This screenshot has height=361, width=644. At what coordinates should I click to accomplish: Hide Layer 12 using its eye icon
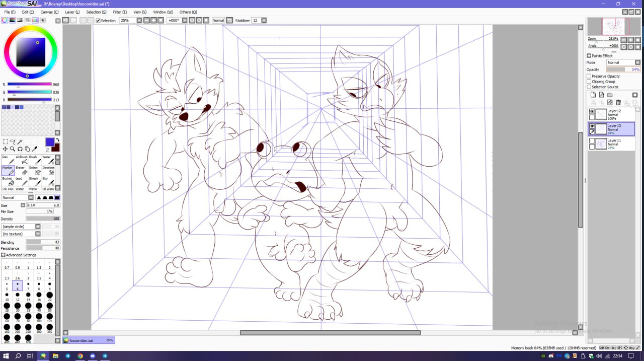(x=592, y=111)
